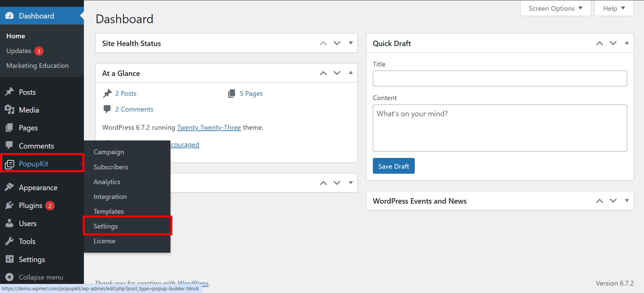Toggle the Site Health Status panel
This screenshot has width=644, height=293.
(351, 43)
